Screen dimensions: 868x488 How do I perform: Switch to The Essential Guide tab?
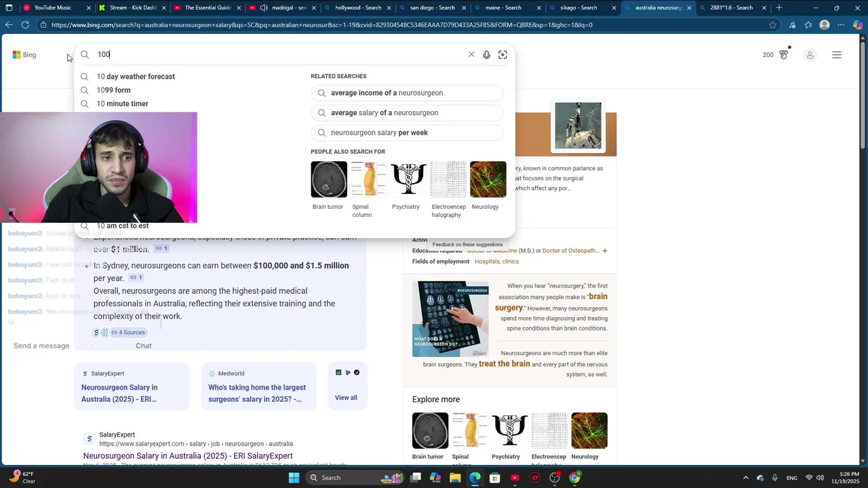[208, 7]
